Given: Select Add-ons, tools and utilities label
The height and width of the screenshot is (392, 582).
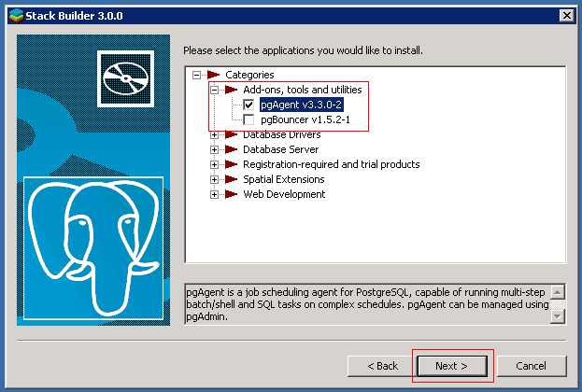Looking at the screenshot, I should pyautogui.click(x=303, y=90).
